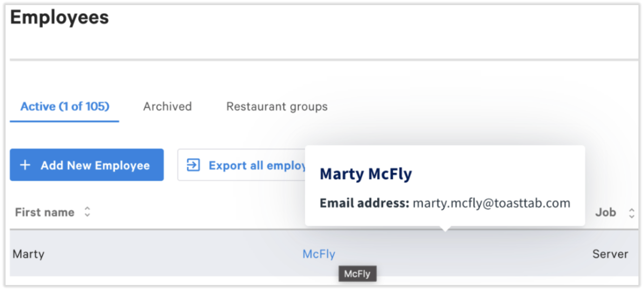Go to the Restaurant groups tab
Viewport: 644px width, 291px height.
coord(277,106)
